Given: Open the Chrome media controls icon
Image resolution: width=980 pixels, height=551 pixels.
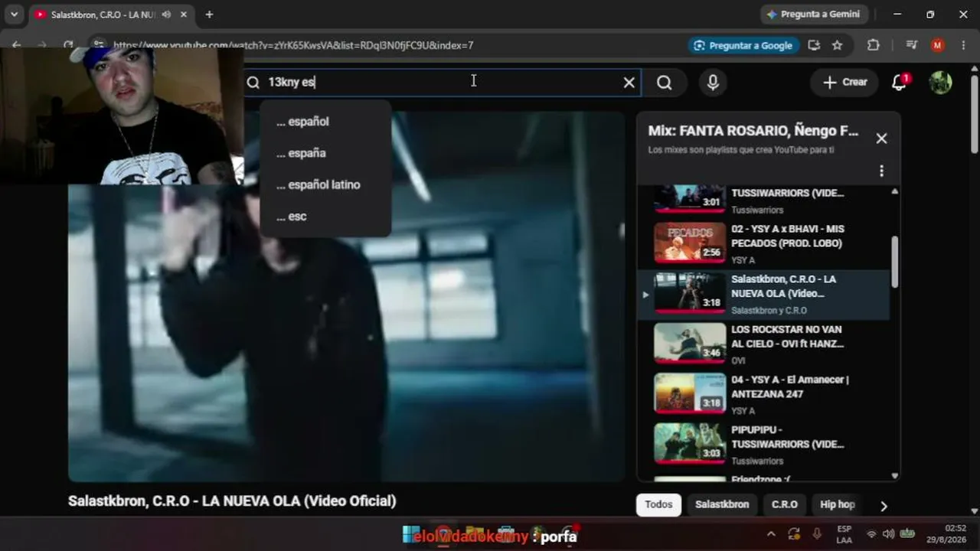Looking at the screenshot, I should (x=911, y=45).
